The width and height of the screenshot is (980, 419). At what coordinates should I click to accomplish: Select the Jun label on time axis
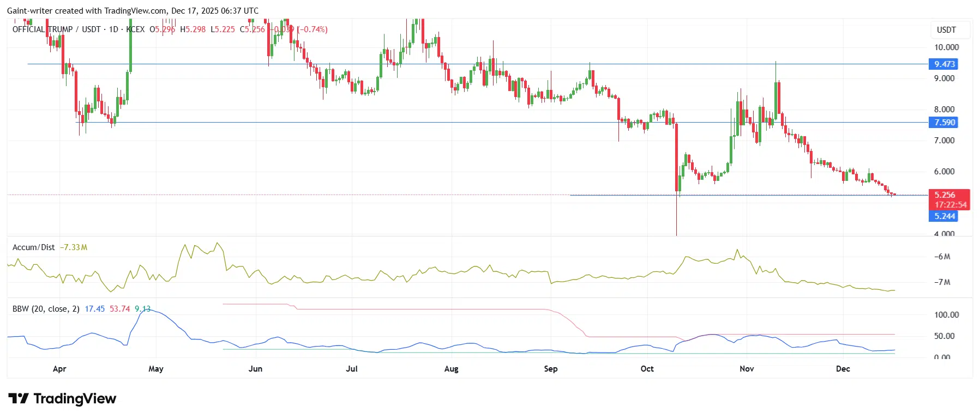(255, 369)
